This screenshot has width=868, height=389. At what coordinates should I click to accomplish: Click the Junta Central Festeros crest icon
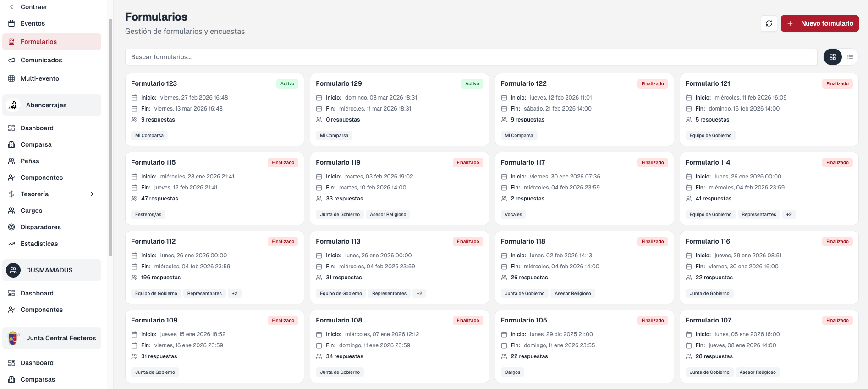click(13, 338)
